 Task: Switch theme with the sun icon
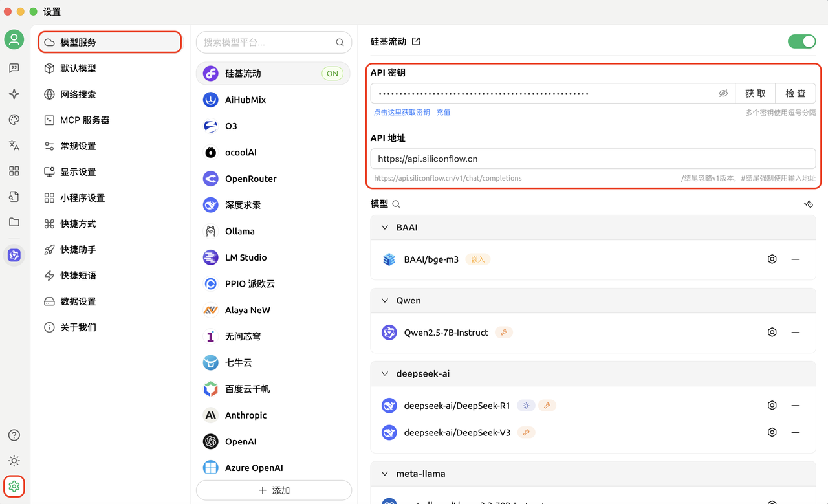[14, 461]
